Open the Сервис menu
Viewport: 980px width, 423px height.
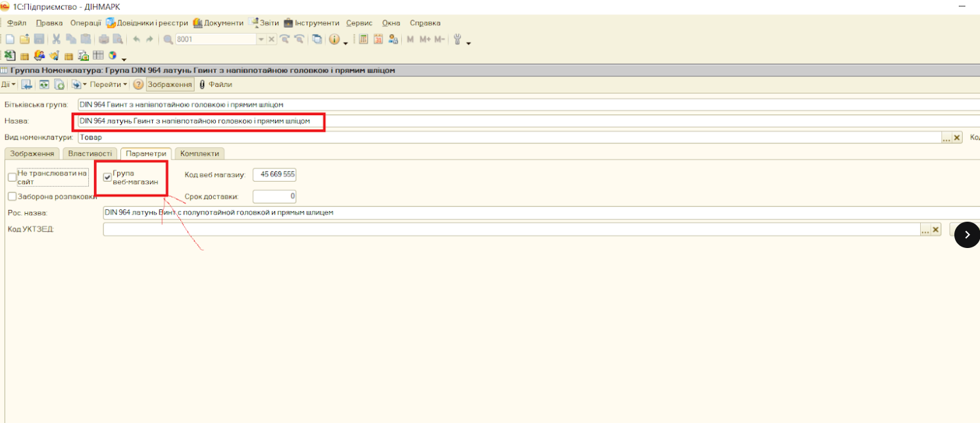click(359, 22)
